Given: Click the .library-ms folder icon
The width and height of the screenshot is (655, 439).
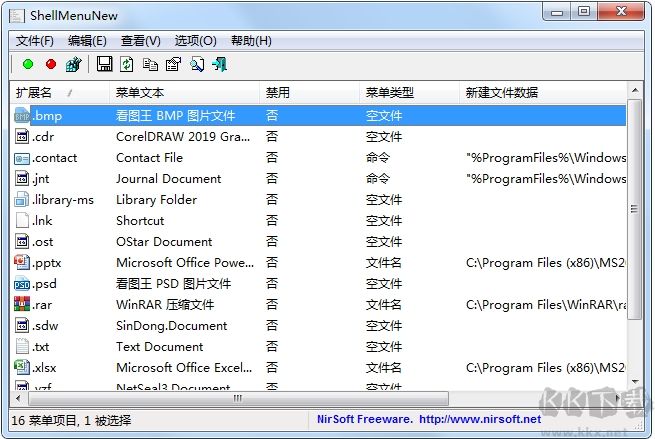Looking at the screenshot, I should tap(22, 199).
